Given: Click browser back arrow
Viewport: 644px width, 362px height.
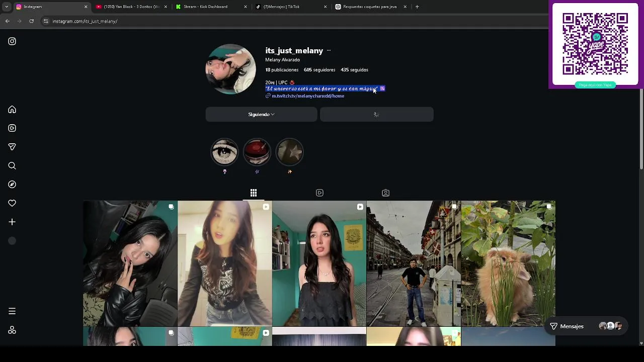Looking at the screenshot, I should pos(8,21).
